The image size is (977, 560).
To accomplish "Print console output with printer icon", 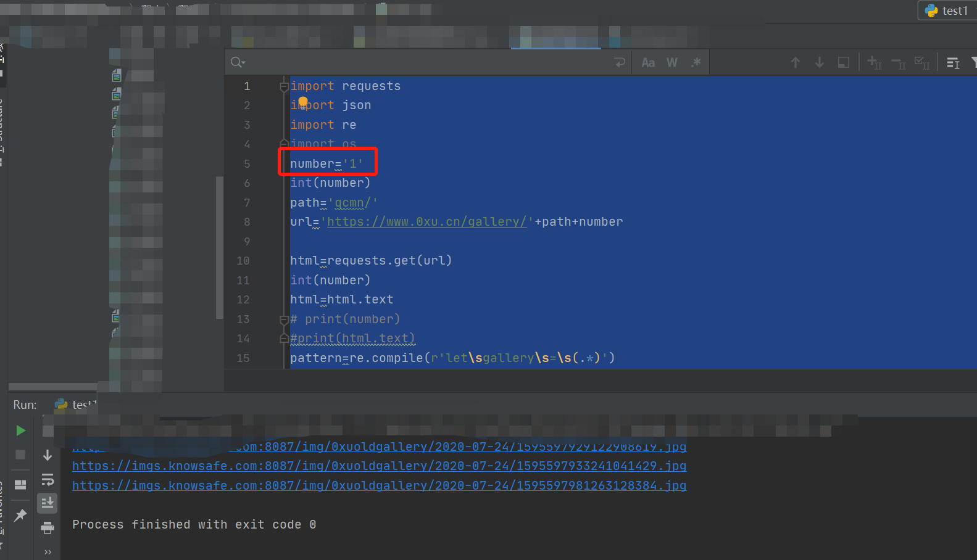I will pyautogui.click(x=48, y=527).
